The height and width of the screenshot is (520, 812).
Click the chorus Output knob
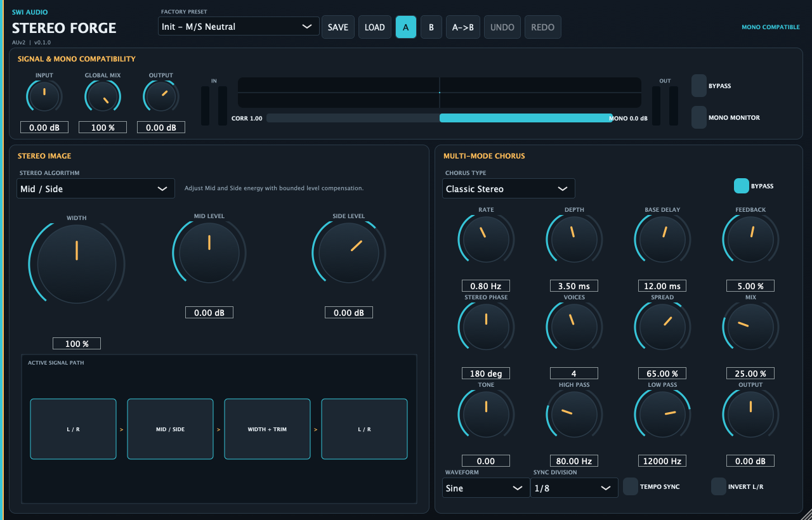point(750,414)
